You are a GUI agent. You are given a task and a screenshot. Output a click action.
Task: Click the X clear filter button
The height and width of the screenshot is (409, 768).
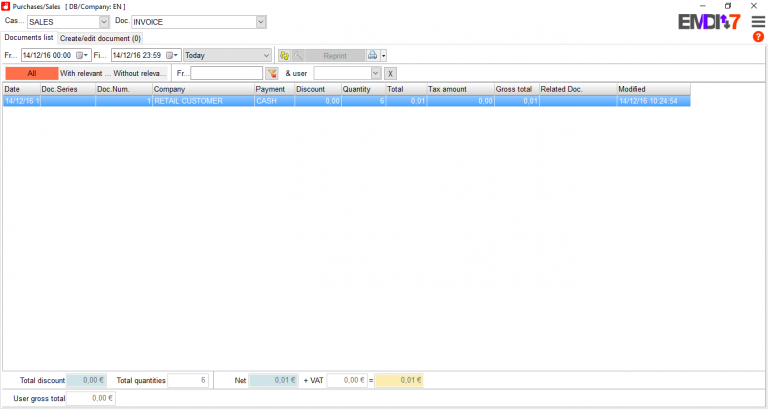point(390,74)
